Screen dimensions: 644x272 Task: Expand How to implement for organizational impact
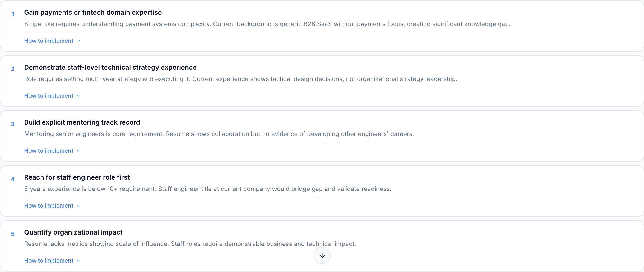49,261
